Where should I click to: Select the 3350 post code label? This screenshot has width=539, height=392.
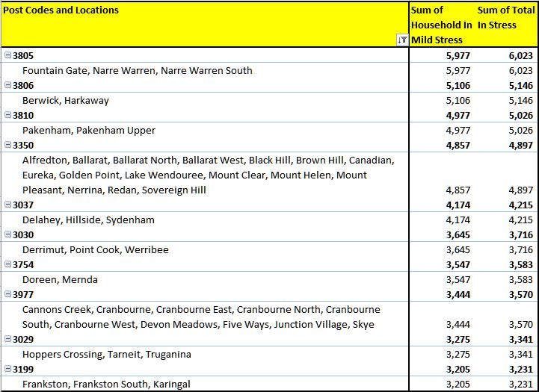pyautogui.click(x=23, y=145)
